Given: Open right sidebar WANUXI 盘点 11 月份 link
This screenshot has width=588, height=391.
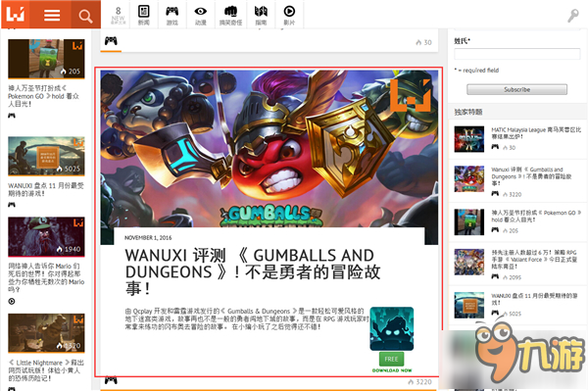Looking at the screenshot, I should coord(534,299).
